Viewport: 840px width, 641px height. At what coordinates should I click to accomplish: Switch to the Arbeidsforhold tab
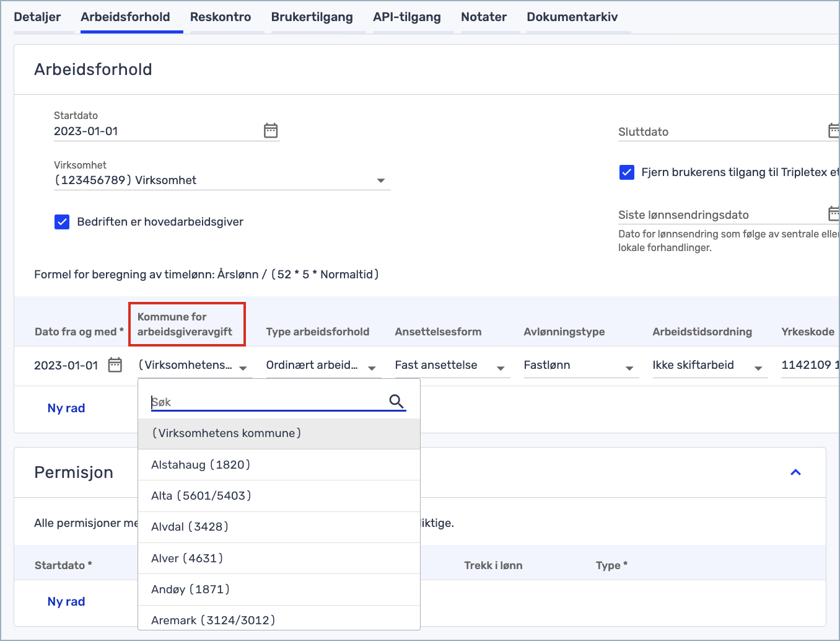125,17
